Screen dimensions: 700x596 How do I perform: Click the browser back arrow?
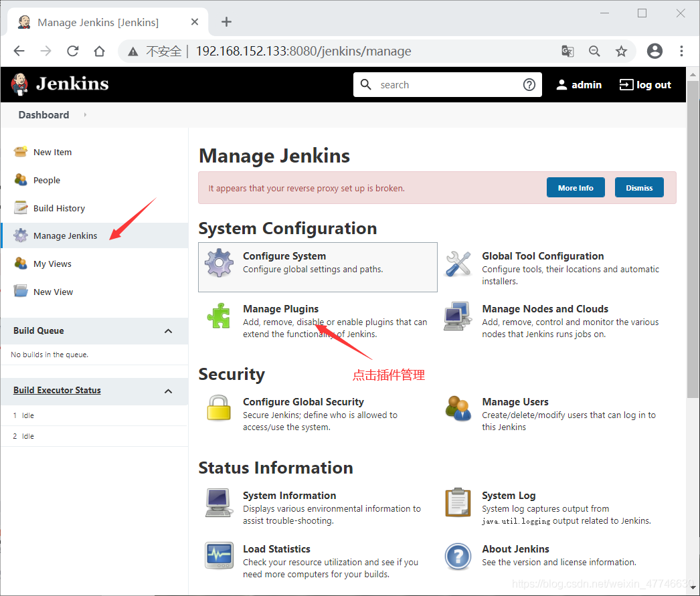tap(19, 52)
